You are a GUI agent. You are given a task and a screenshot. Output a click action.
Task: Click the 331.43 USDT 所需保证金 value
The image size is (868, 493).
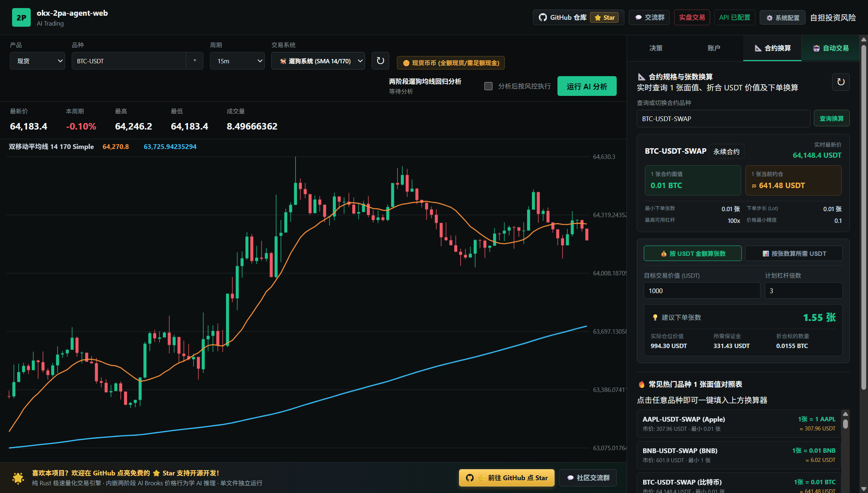(732, 346)
